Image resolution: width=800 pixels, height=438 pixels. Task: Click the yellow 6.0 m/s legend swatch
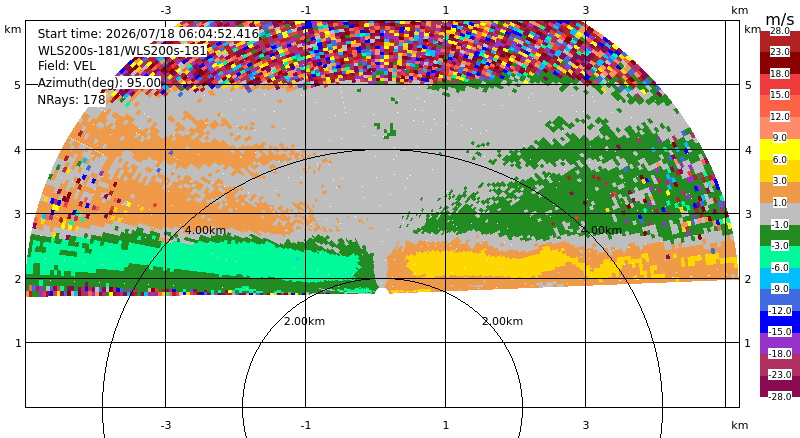point(780,150)
